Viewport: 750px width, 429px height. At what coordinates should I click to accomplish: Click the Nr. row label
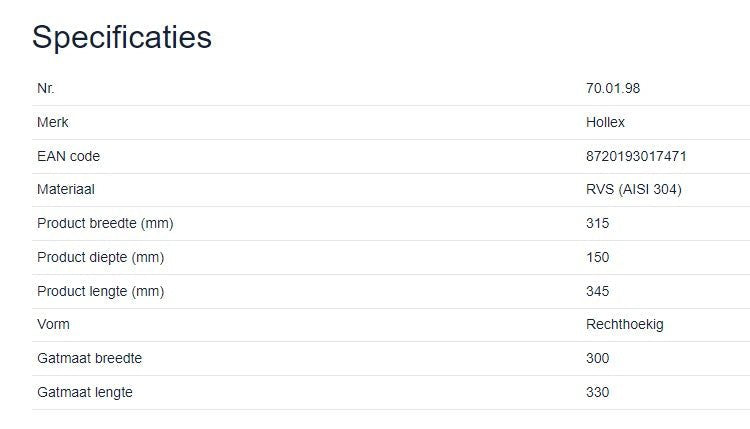(x=46, y=88)
